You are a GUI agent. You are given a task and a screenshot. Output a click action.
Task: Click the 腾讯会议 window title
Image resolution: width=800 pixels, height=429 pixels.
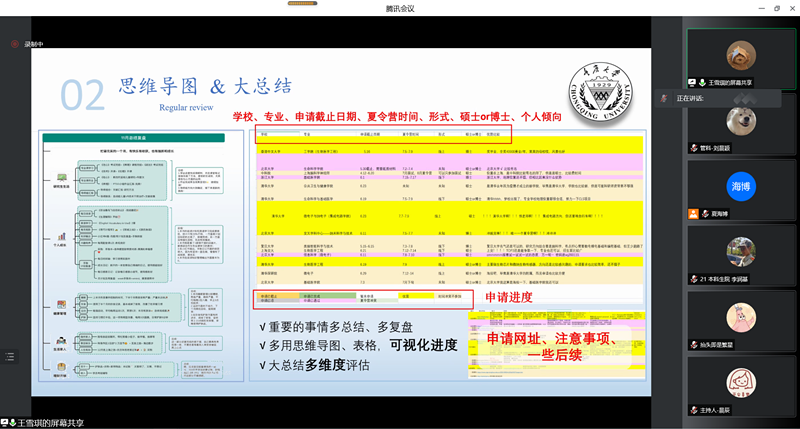(400, 8)
